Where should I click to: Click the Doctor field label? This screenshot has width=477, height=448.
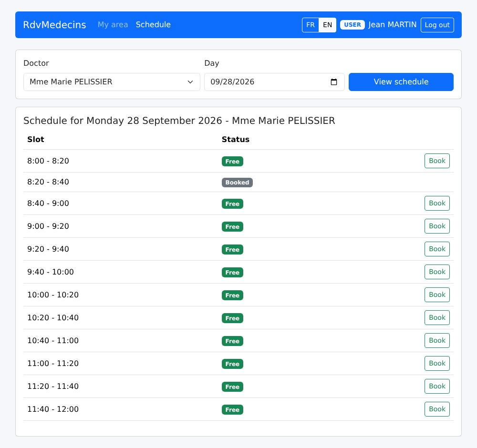[36, 63]
